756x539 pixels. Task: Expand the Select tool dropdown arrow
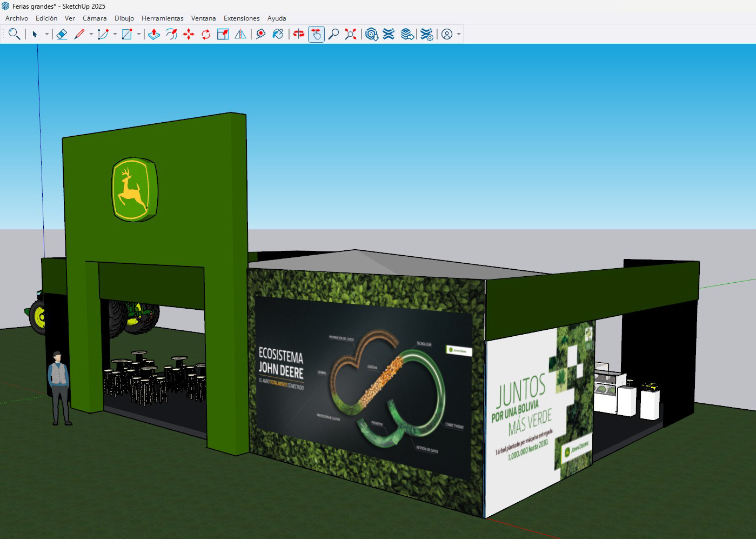coord(47,35)
